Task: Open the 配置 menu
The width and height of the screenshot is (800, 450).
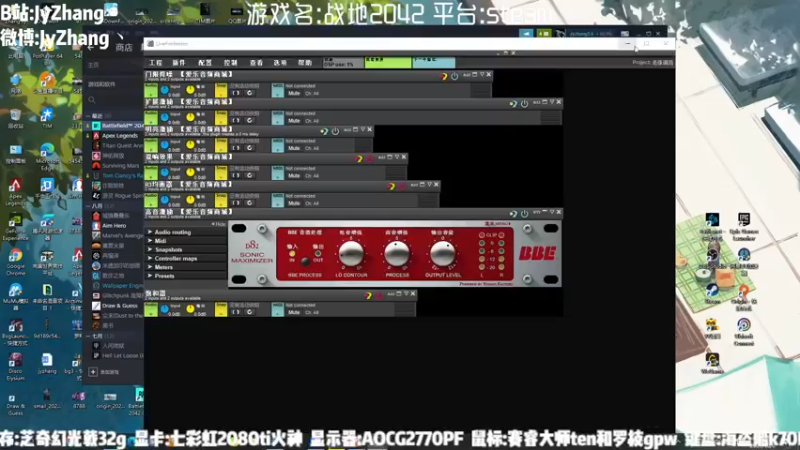Action: 205,63
